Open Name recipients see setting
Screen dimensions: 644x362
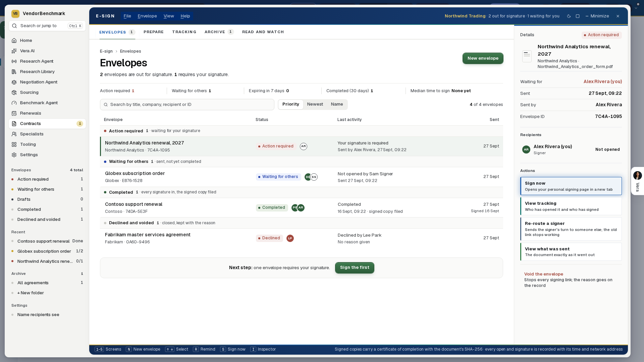47,315
